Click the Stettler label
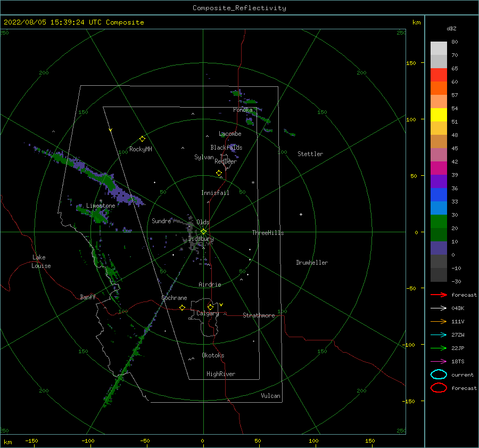Viewport: 479px width, 448px height. coord(310,154)
